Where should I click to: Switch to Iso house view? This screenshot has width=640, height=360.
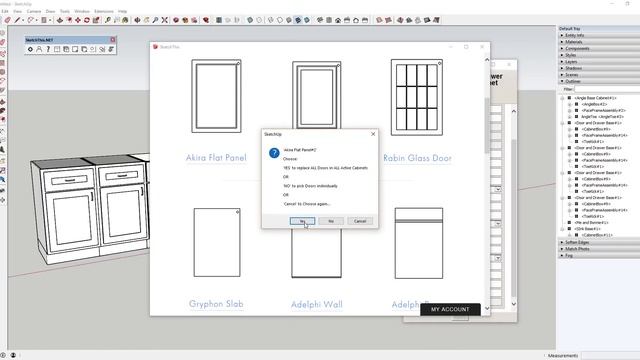pyautogui.click(x=320, y=20)
